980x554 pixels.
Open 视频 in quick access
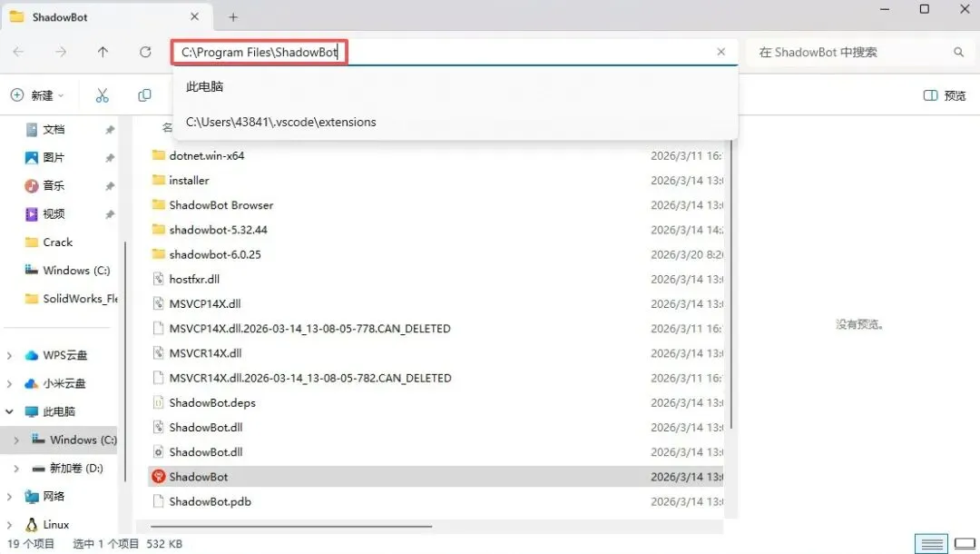click(x=54, y=213)
